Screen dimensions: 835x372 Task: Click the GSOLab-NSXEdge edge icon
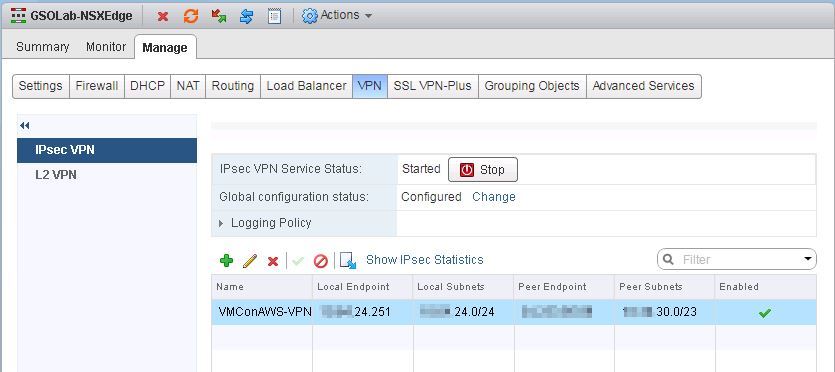(x=19, y=16)
